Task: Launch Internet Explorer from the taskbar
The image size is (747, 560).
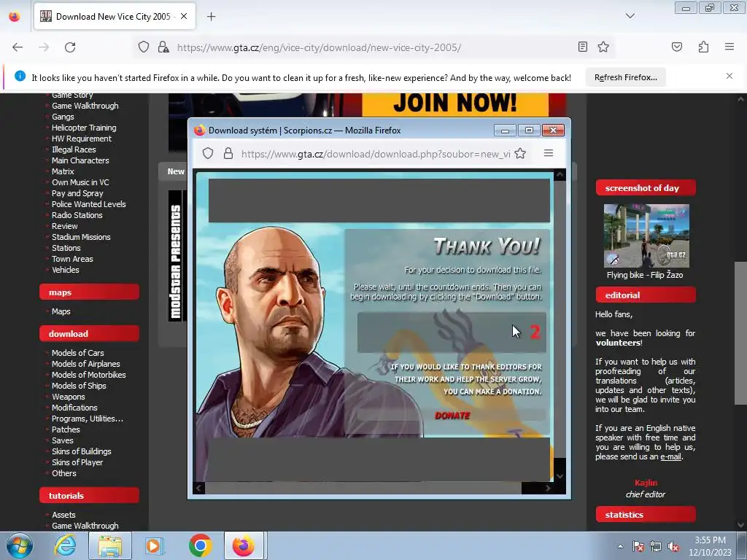Action: tap(65, 545)
